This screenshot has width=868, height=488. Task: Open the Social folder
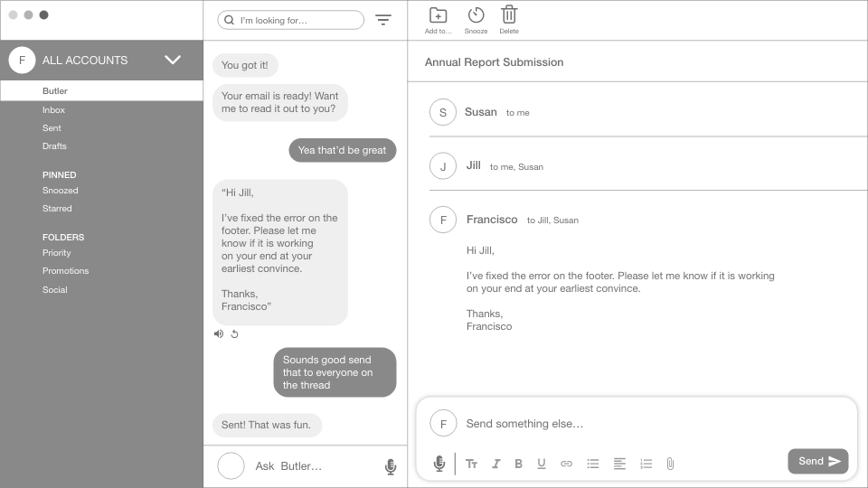coord(55,290)
